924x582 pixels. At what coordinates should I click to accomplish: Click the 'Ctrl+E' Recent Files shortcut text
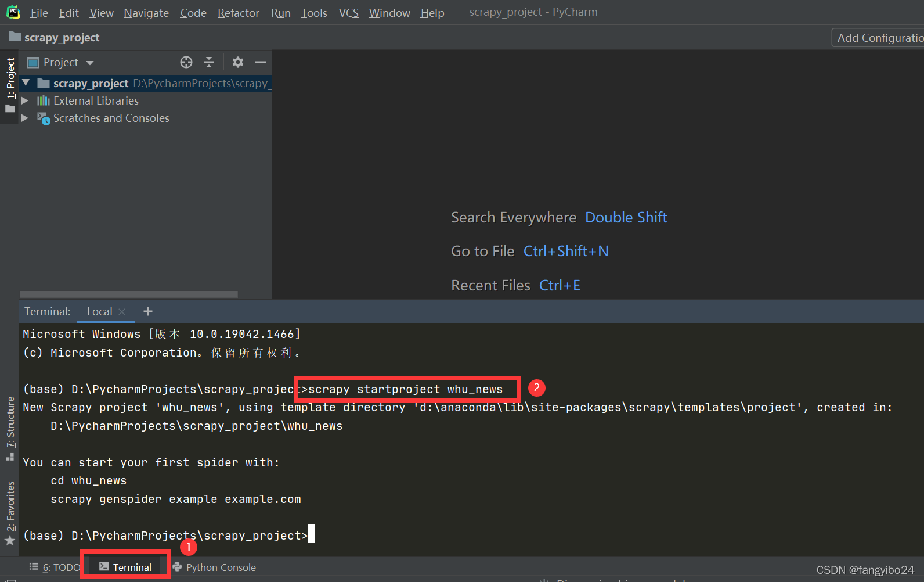[x=560, y=286]
